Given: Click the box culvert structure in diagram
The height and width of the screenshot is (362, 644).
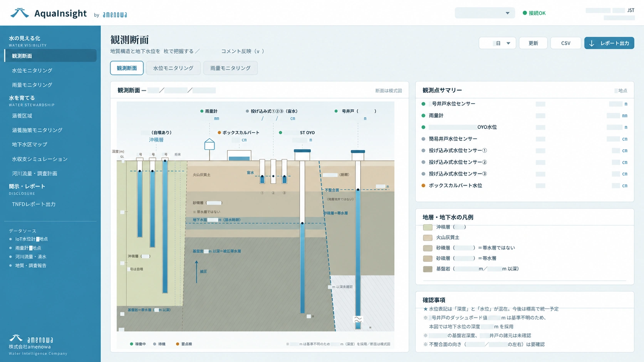Looking at the screenshot, I should (239, 155).
